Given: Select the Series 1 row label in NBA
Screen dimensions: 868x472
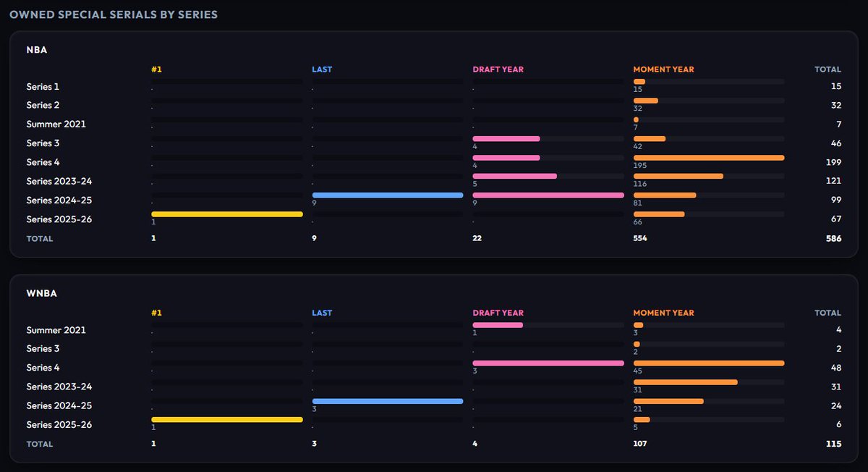Looking at the screenshot, I should (x=43, y=87).
